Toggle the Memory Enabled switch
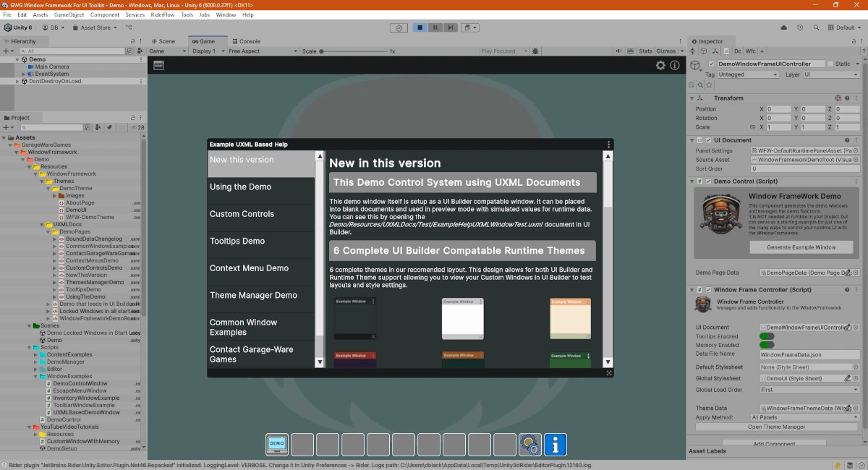868x470 pixels. coord(767,345)
